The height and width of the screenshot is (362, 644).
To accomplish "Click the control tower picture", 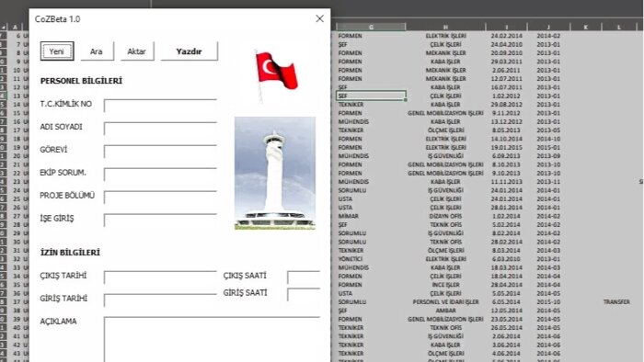I will 275,173.
